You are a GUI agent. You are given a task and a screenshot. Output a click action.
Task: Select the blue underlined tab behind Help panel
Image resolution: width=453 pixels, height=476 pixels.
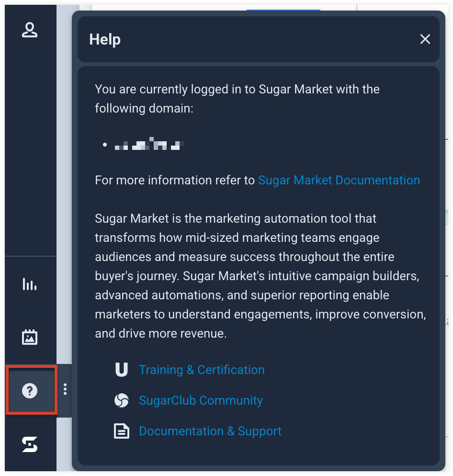tap(283, 10)
